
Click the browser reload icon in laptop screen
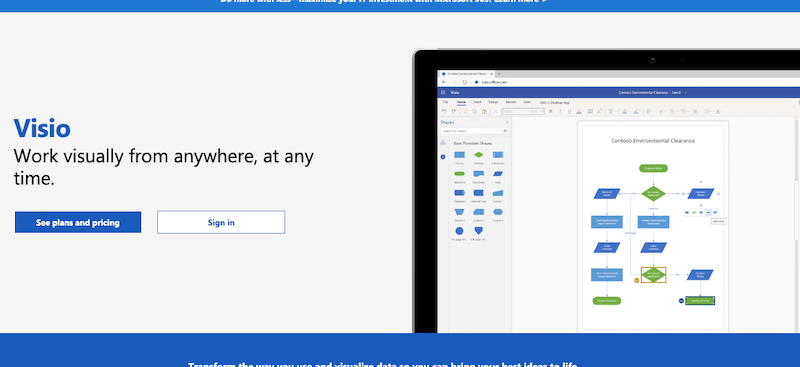[x=465, y=82]
